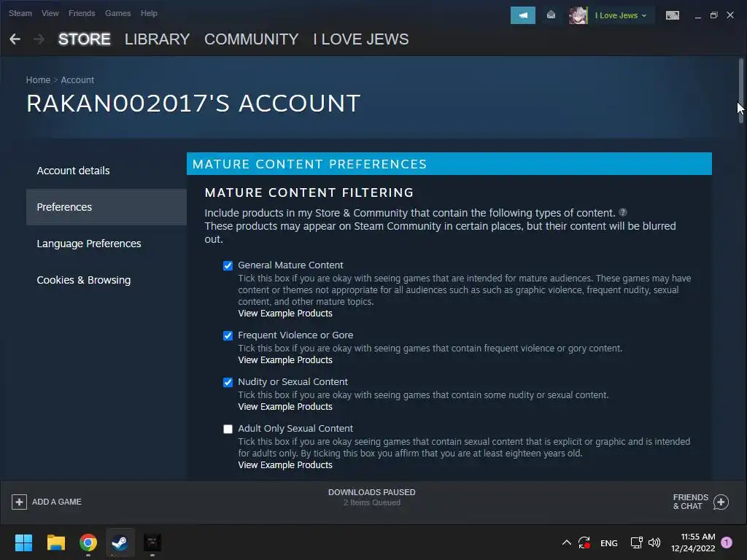
Task: Uncheck Nudity or Sexual Content
Action: tap(228, 382)
